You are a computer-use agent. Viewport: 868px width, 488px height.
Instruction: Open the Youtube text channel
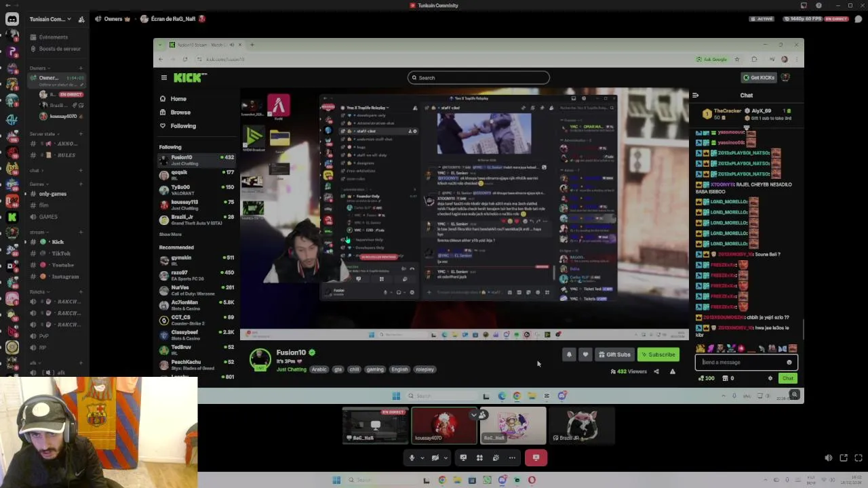(x=57, y=265)
